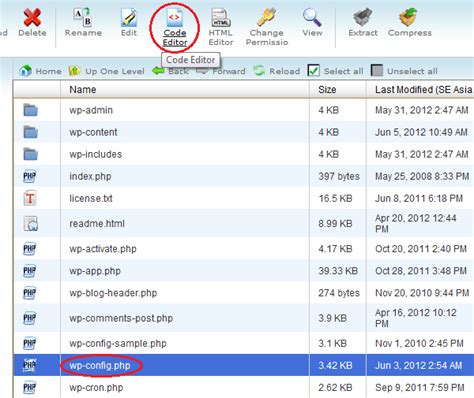Viewport: 474px width, 398px height.
Task: Select the readme.html file name
Action: tap(97, 223)
